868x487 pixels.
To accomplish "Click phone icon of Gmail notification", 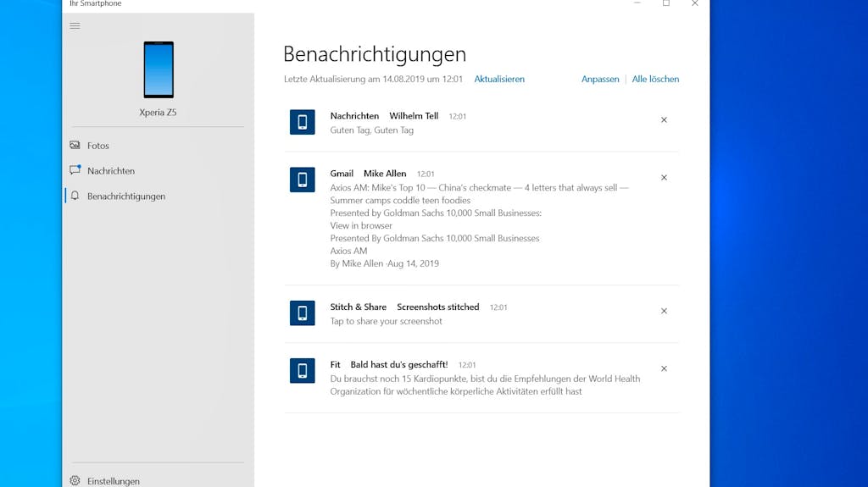I will point(303,180).
